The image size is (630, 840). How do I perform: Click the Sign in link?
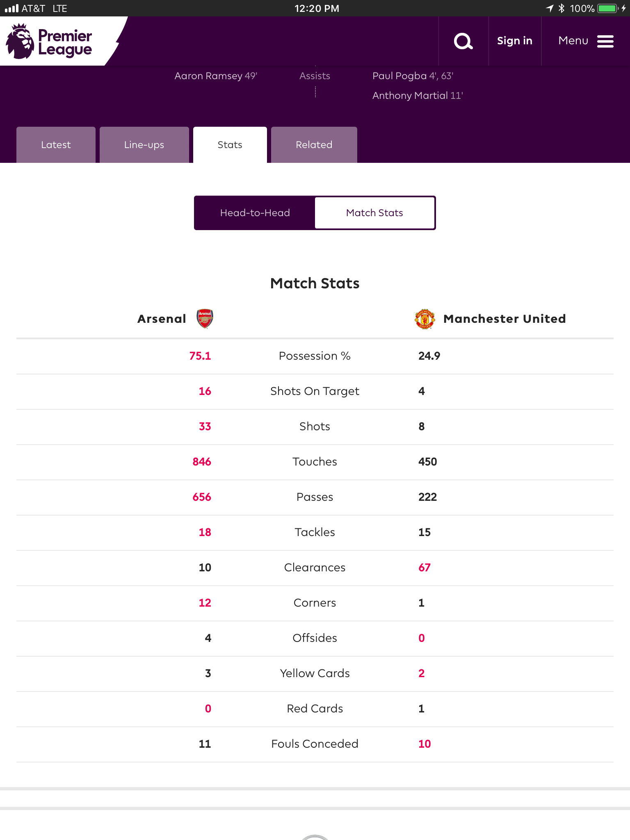[x=514, y=41]
